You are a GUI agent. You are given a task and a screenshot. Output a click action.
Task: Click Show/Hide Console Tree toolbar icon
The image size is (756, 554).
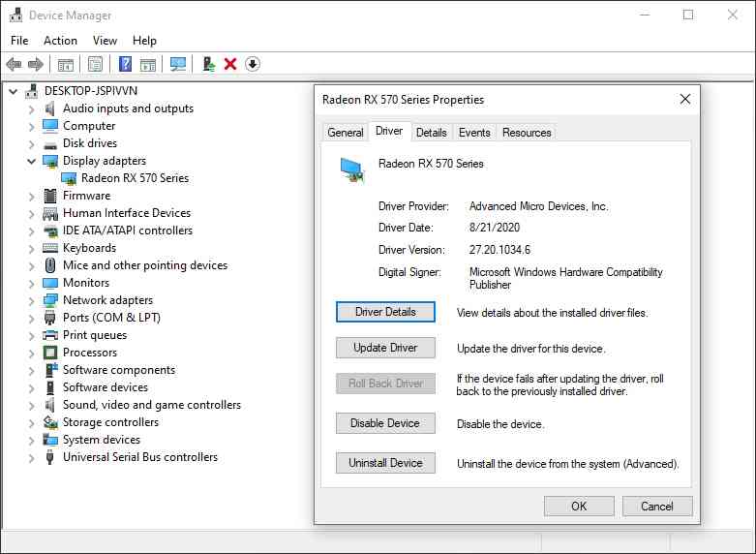pyautogui.click(x=66, y=64)
